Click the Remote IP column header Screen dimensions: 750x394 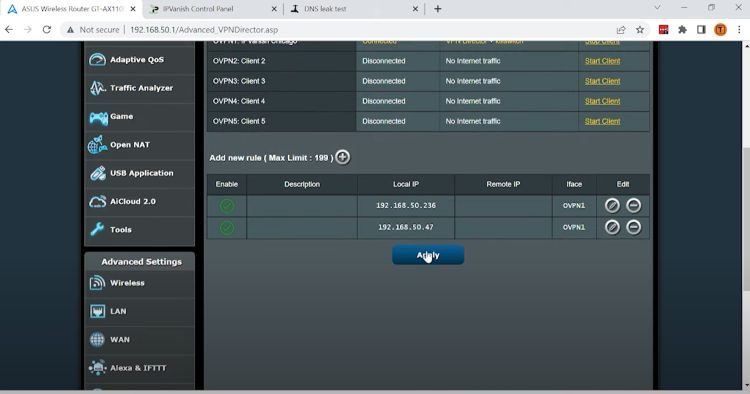(x=503, y=184)
